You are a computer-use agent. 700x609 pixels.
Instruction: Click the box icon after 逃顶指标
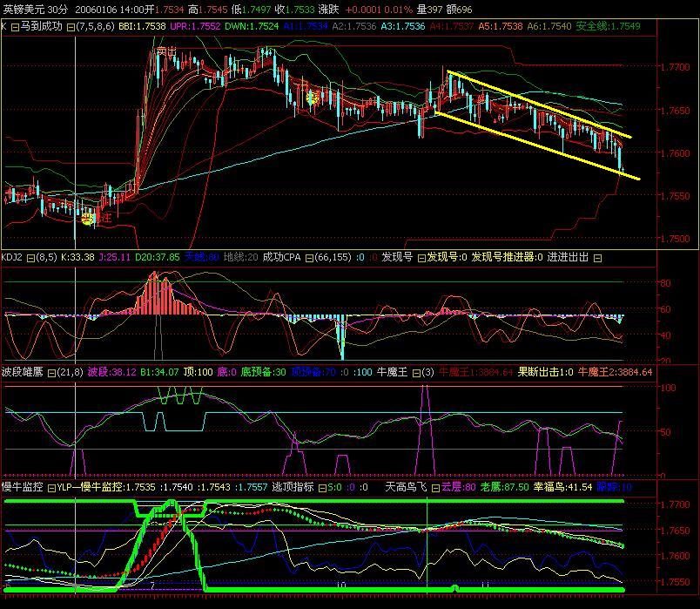pyautogui.click(x=322, y=489)
